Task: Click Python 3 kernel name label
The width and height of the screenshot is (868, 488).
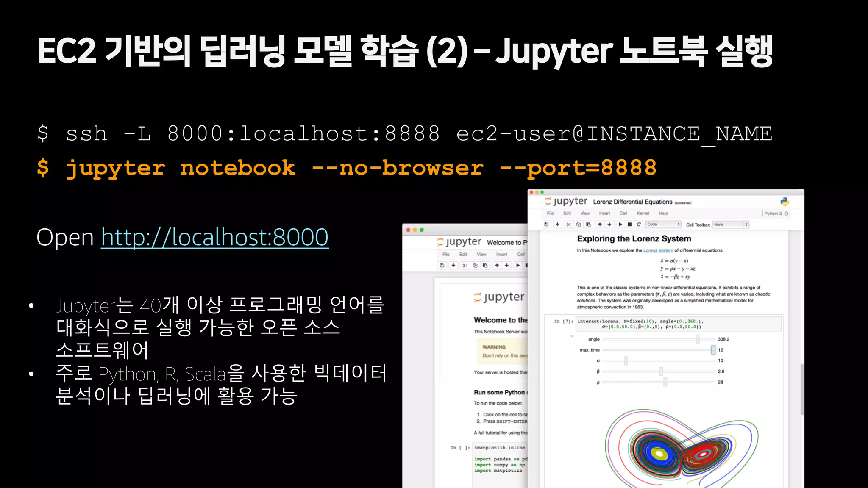Action: tap(773, 213)
